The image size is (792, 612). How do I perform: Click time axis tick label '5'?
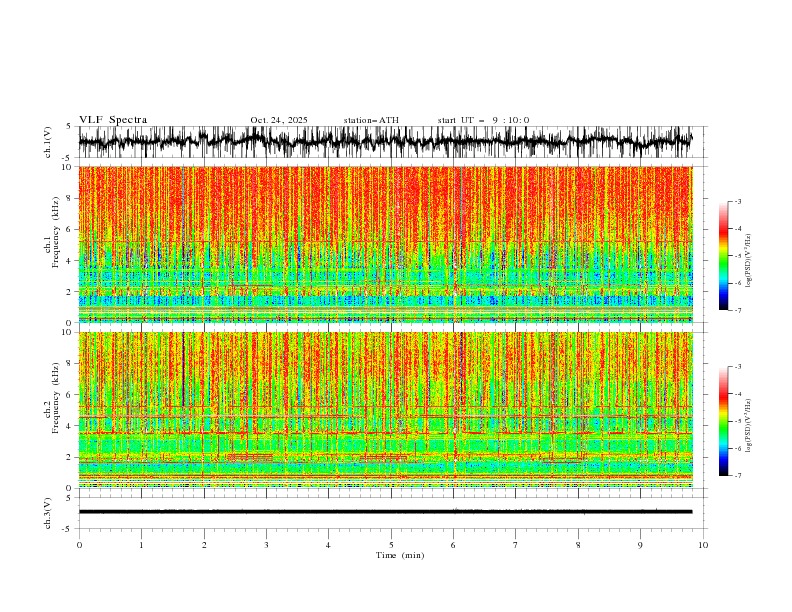[391, 545]
